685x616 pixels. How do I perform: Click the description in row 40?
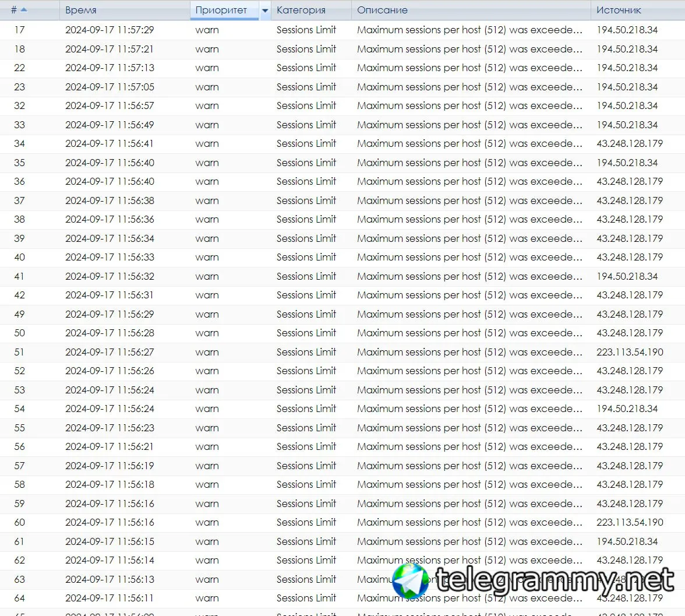pyautogui.click(x=469, y=257)
